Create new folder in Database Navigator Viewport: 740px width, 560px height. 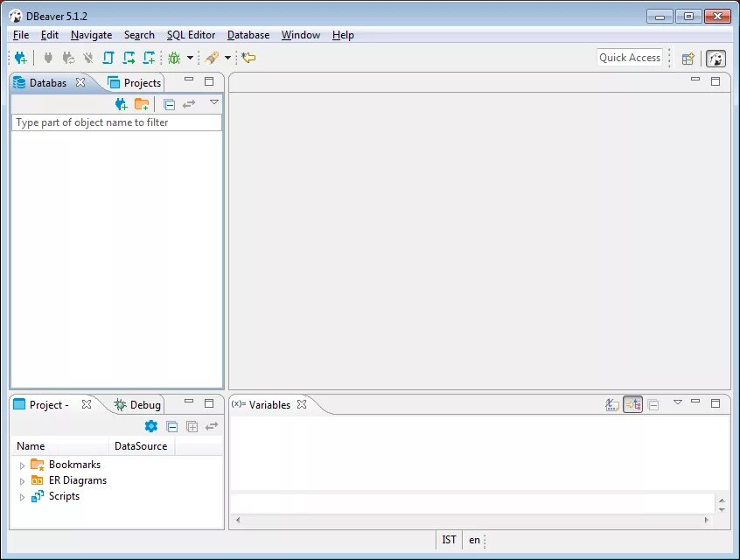tap(142, 104)
